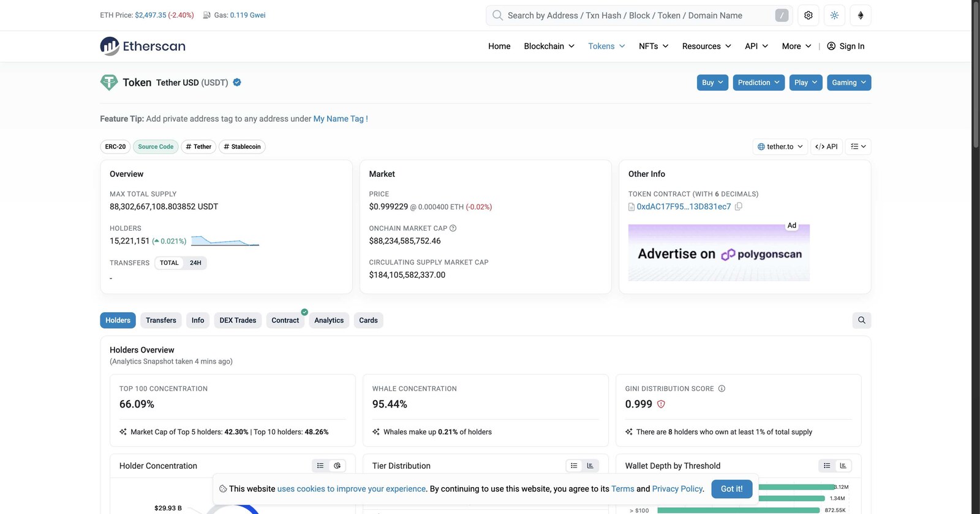Copy the token contract address
The image size is (980, 514).
(739, 207)
